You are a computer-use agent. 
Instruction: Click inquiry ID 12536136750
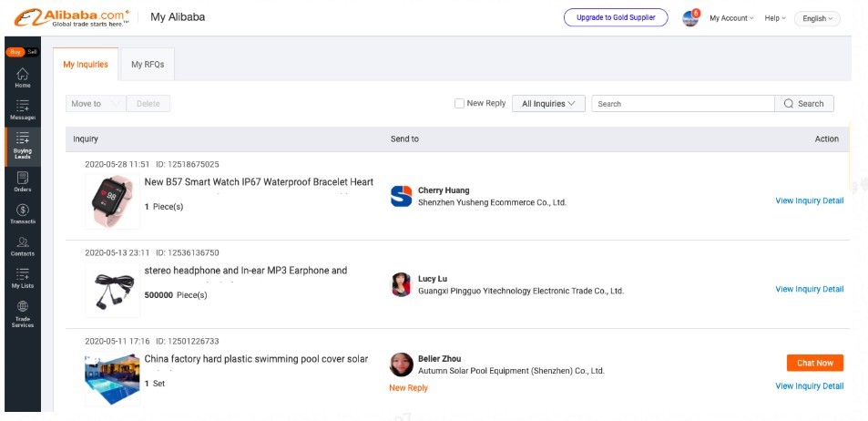[188, 252]
